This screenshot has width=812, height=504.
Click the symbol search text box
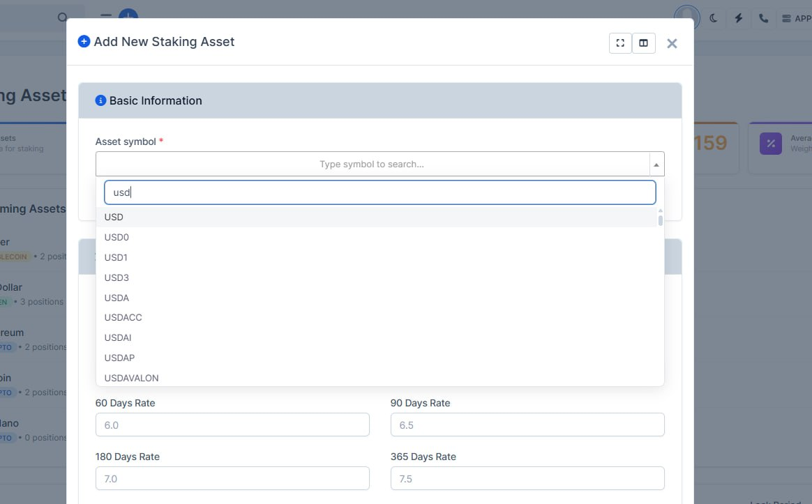point(380,192)
